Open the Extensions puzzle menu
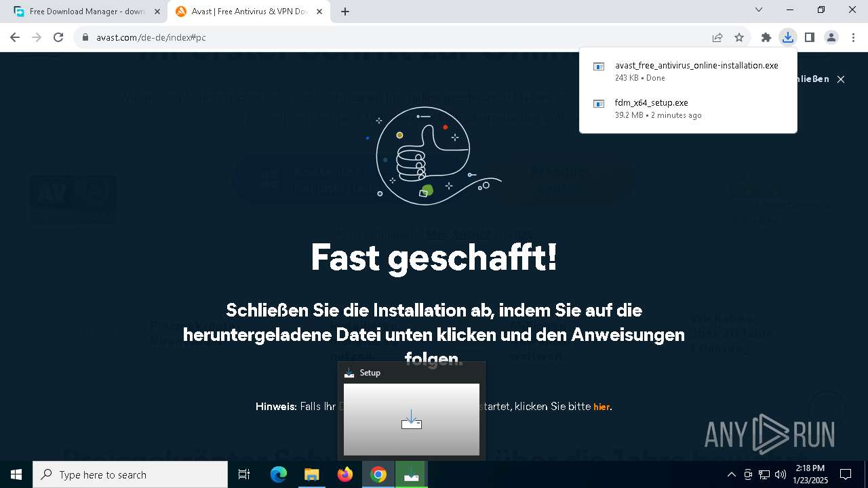The width and height of the screenshot is (868, 488). pyautogui.click(x=766, y=38)
